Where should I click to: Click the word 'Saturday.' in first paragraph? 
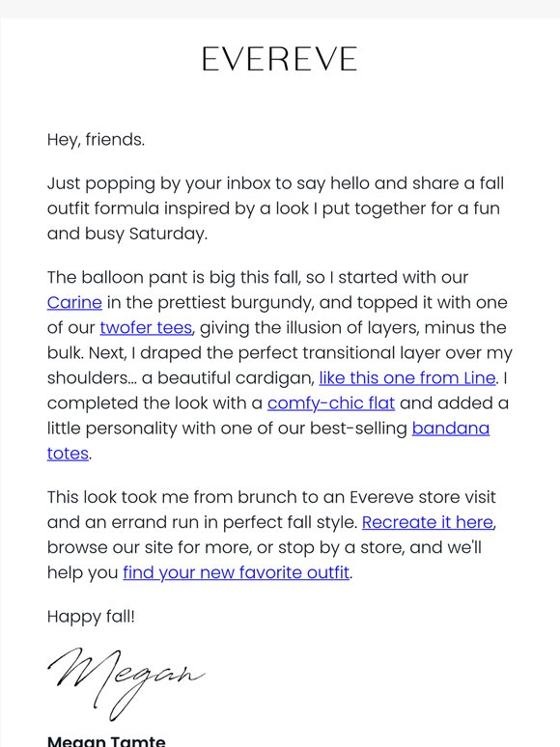point(168,234)
